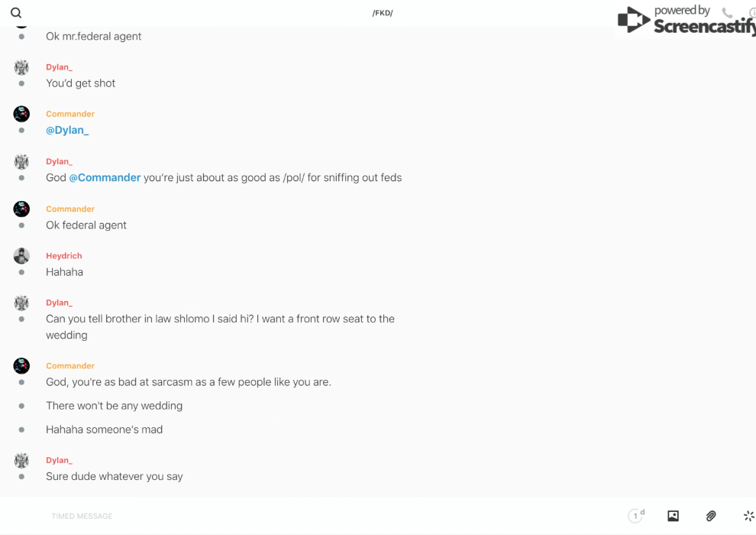Open the chat search magnifier

pos(16,13)
